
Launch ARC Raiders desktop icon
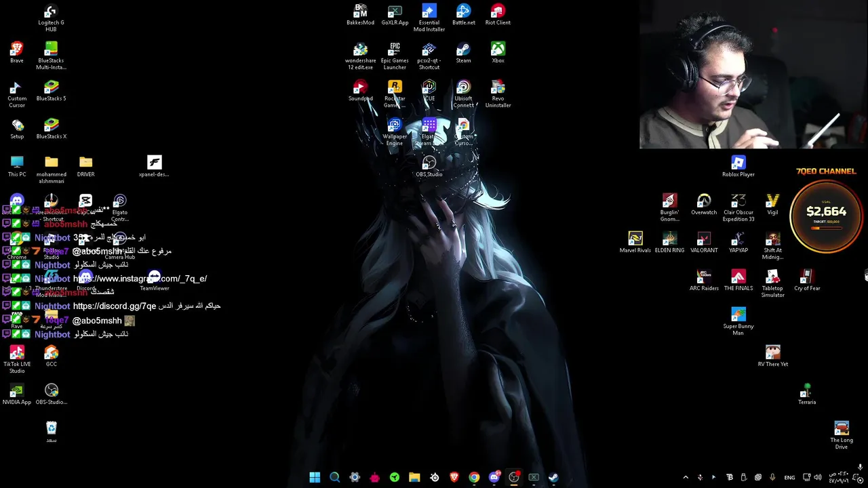click(x=704, y=281)
